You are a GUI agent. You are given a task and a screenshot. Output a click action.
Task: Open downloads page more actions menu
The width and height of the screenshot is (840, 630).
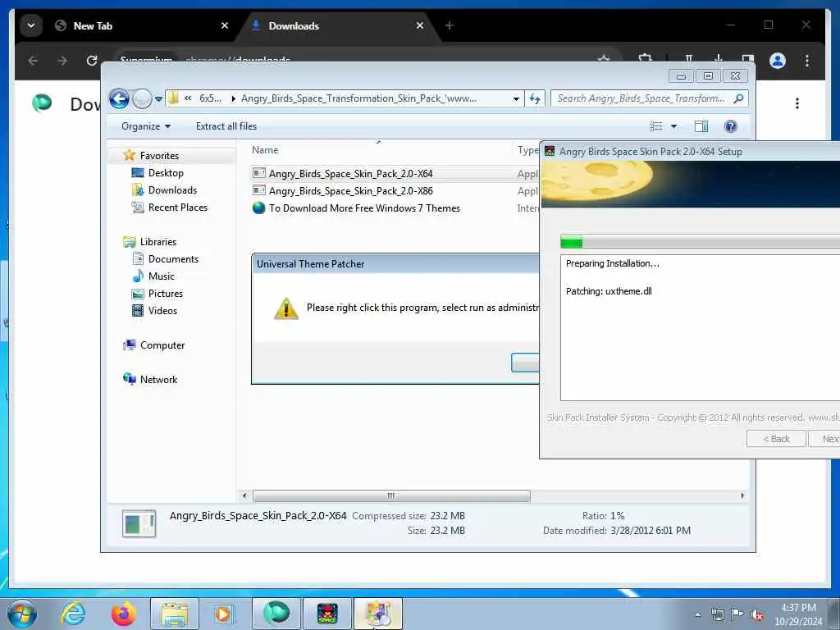tap(797, 103)
